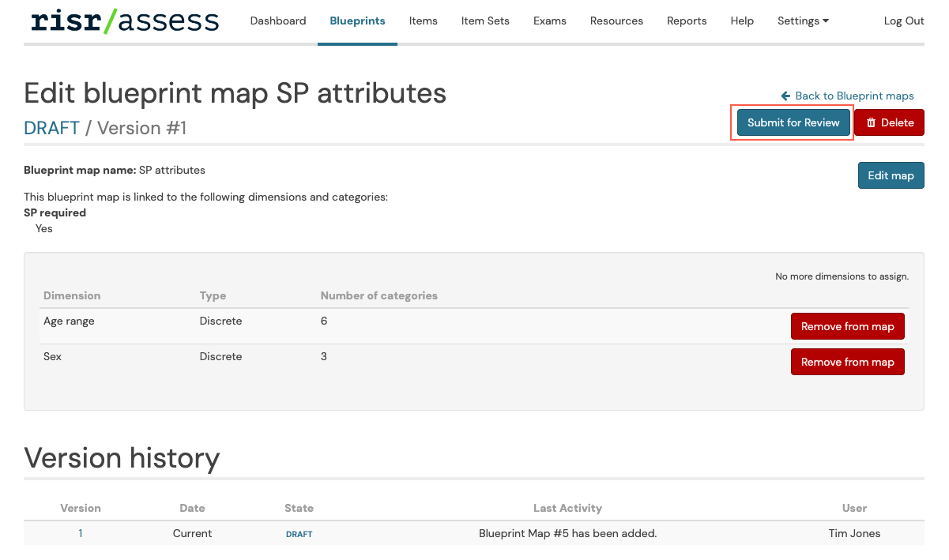Open version 1 in the version history

click(80, 533)
